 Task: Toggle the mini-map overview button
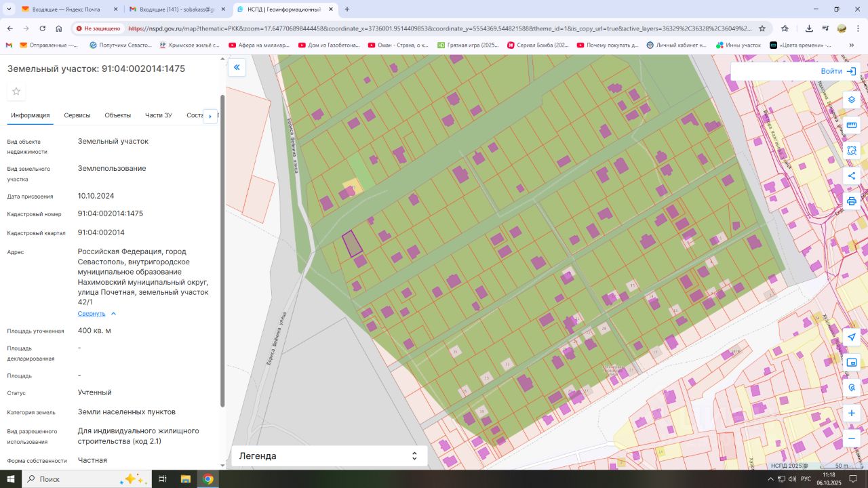pyautogui.click(x=852, y=363)
